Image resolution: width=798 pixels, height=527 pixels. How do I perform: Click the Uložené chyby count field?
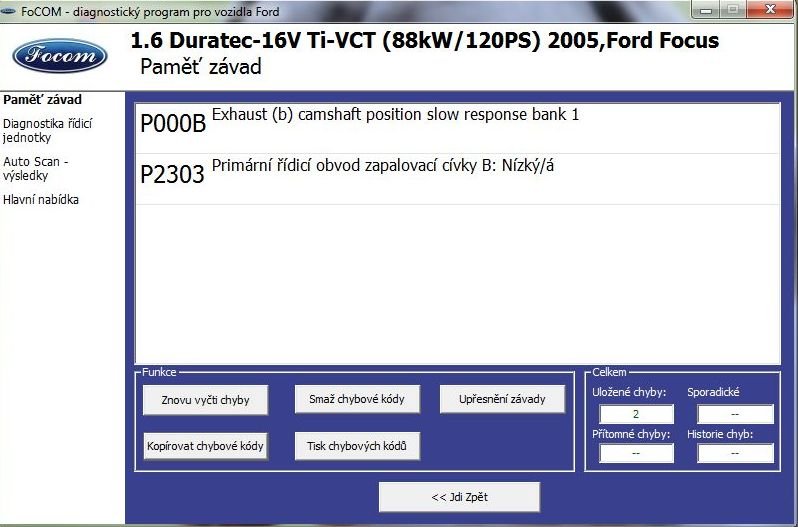click(x=636, y=414)
